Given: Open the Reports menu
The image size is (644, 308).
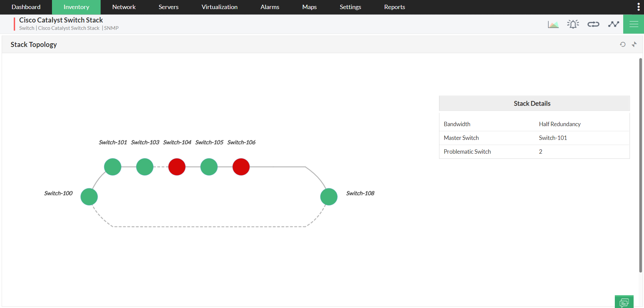Looking at the screenshot, I should 394,7.
